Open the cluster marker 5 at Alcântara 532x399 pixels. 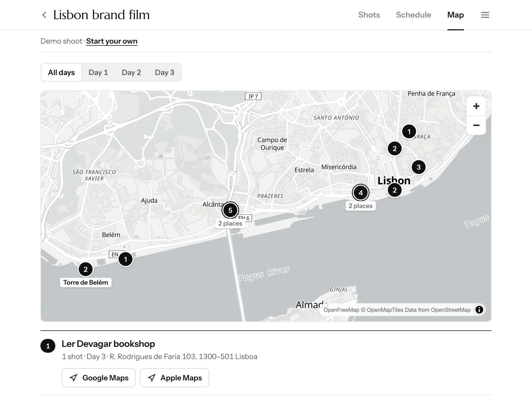tap(230, 210)
